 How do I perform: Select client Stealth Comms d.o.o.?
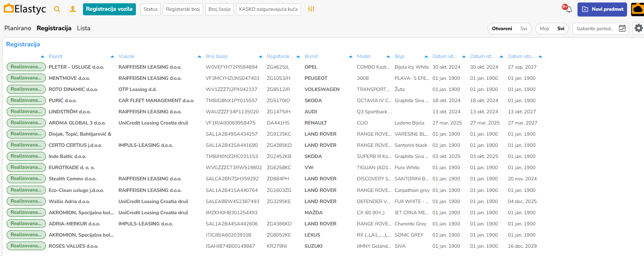[72, 179]
